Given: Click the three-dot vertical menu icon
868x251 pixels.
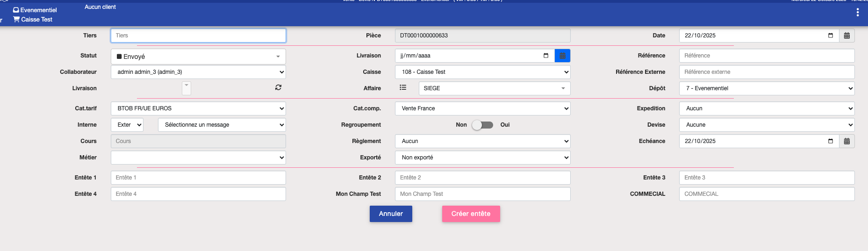Looking at the screenshot, I should tap(857, 13).
